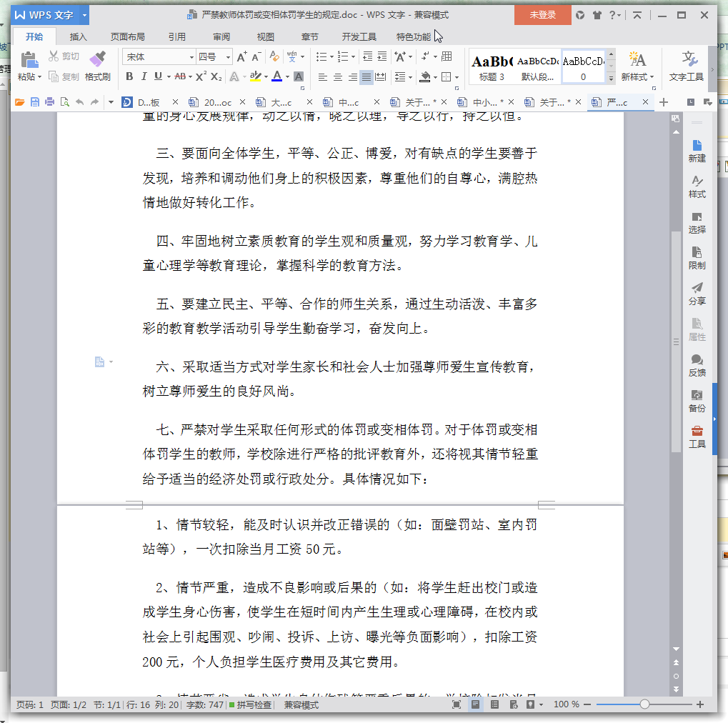Screen dimensions: 728x723
Task: Toggle character shading A button
Action: [x=299, y=76]
